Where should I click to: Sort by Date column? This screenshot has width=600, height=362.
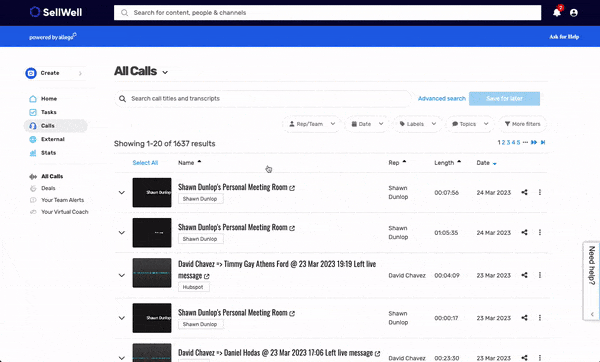click(x=486, y=163)
